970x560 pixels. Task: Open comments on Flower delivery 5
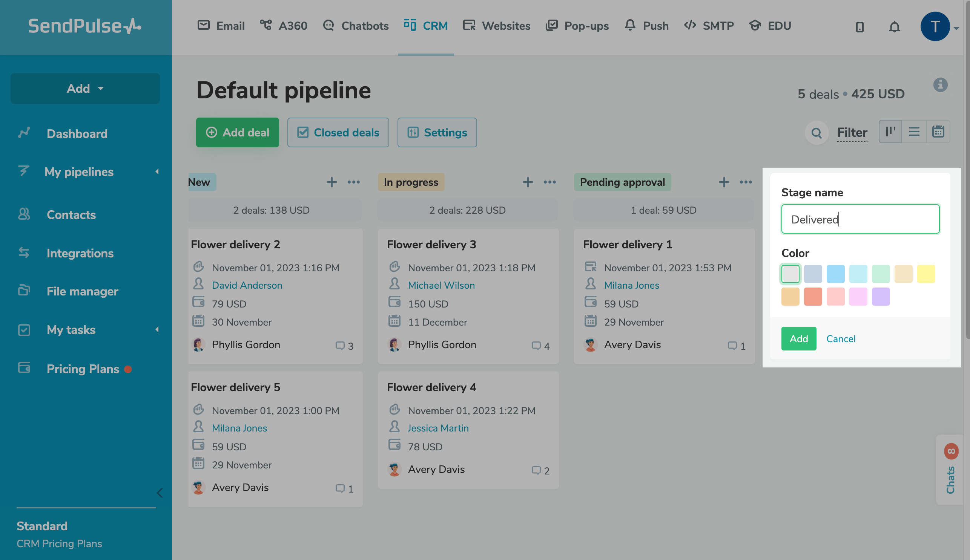pos(344,488)
